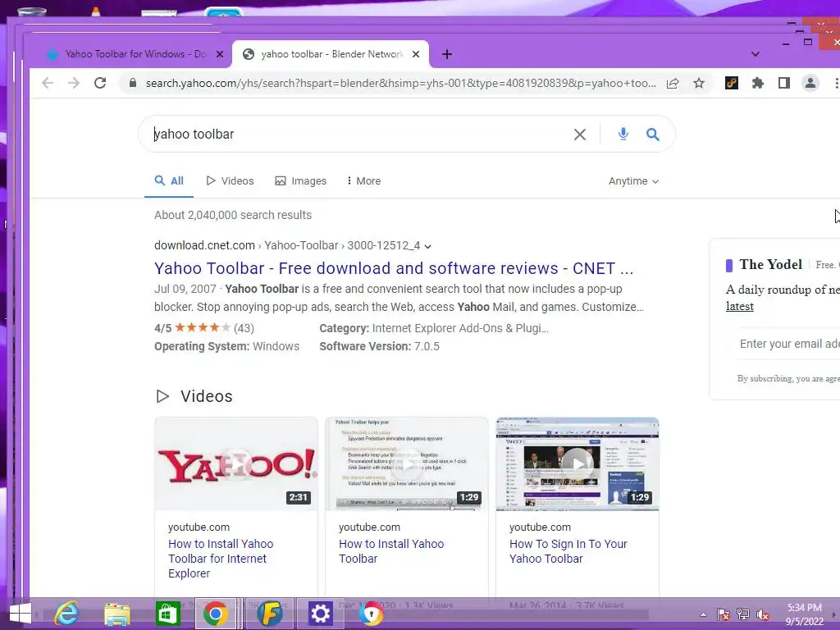This screenshot has height=630, width=840.
Task: Click the address bar URL
Action: [x=400, y=83]
